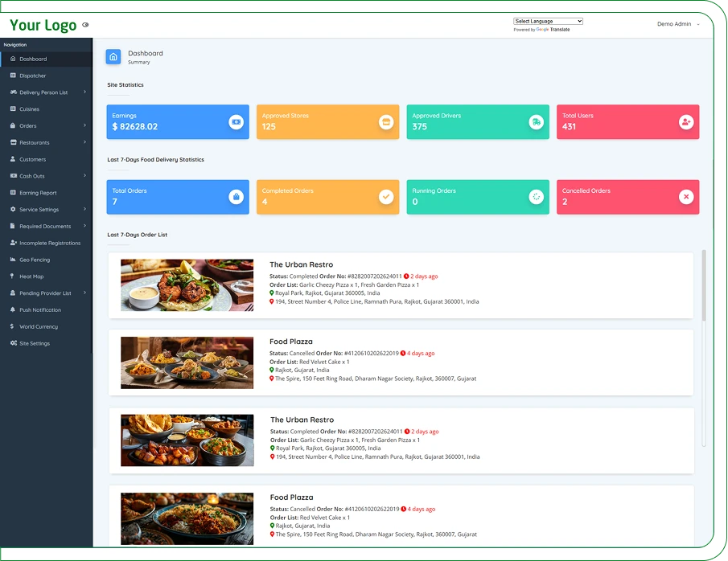This screenshot has width=728, height=561.
Task: Click the Your Logo link
Action: click(43, 25)
